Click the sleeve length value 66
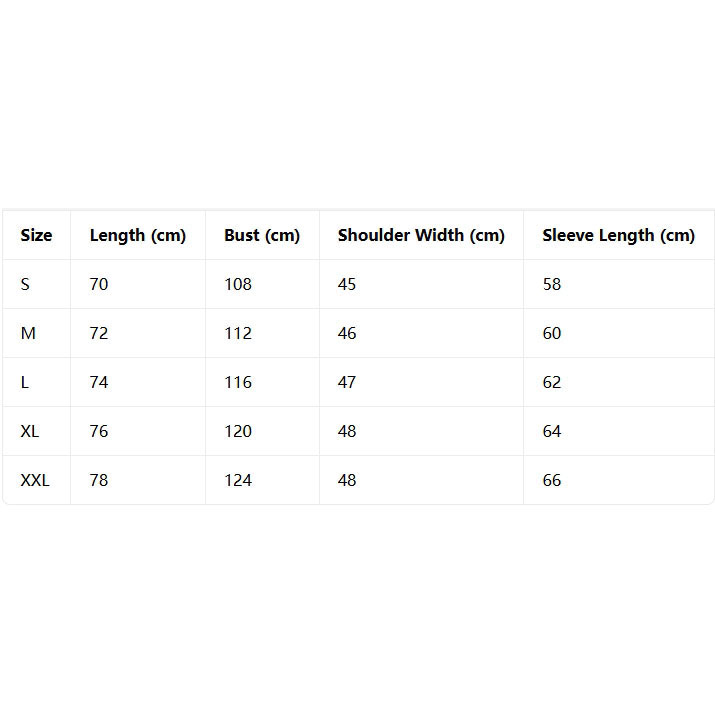Viewport: 715px width, 715px height. point(552,480)
